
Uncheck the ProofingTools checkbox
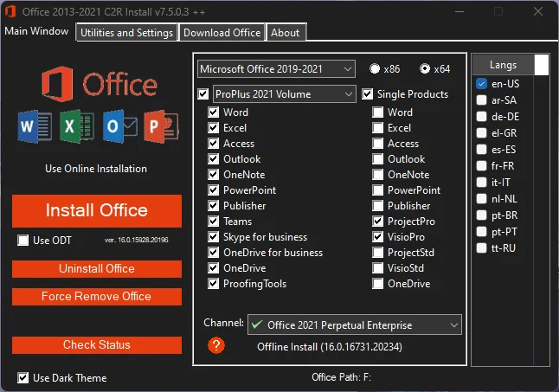(x=214, y=284)
